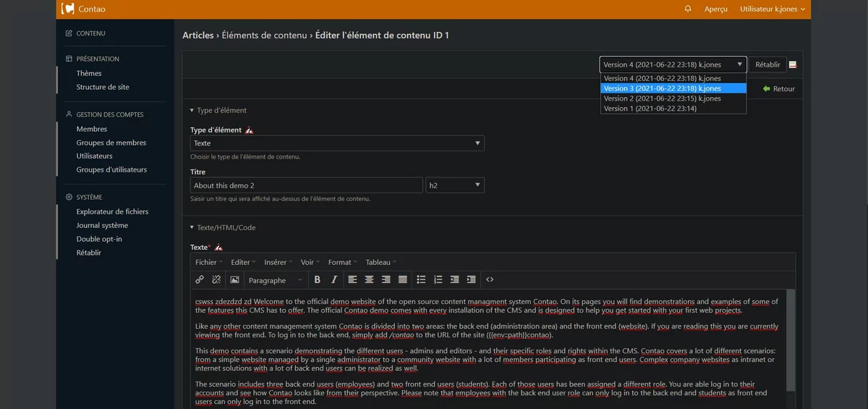The height and width of the screenshot is (409, 868).
Task: Click the Système gear icon
Action: coord(69,197)
